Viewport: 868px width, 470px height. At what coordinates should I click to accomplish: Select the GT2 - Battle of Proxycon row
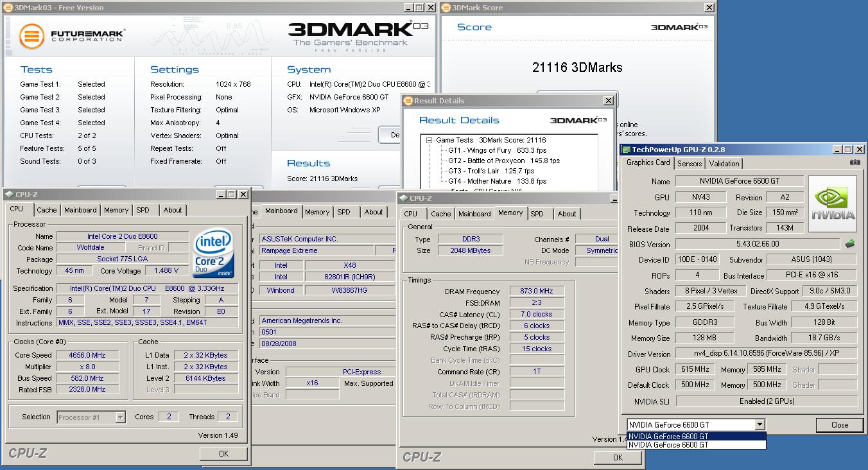click(x=504, y=161)
